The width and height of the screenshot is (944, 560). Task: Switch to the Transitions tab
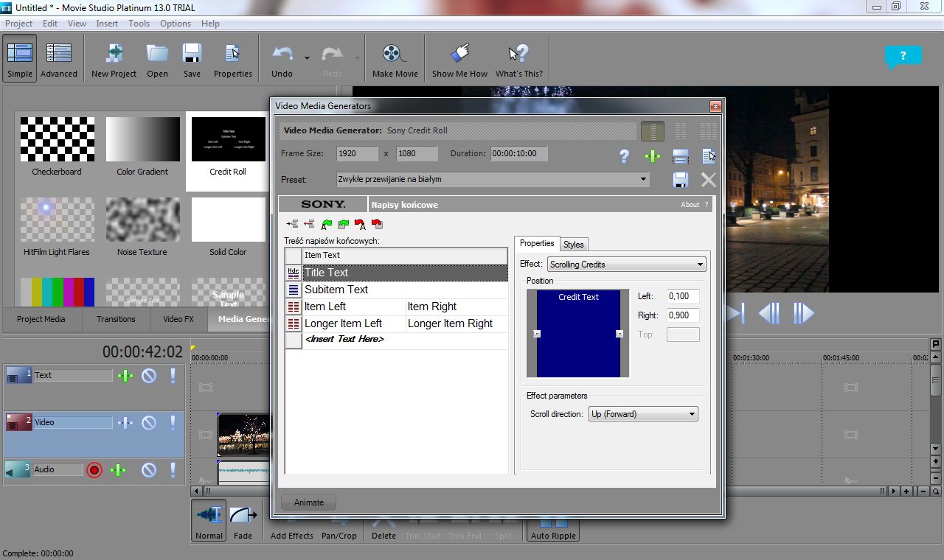116,319
